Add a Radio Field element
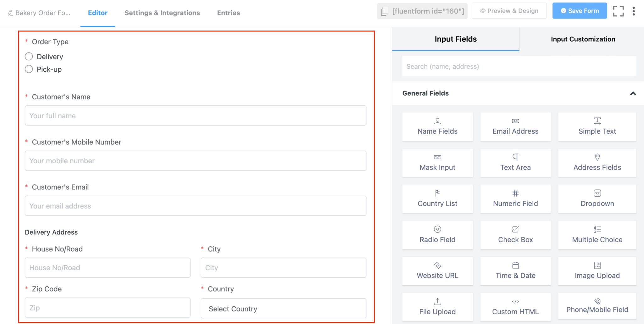This screenshot has height=324, width=644. click(437, 235)
